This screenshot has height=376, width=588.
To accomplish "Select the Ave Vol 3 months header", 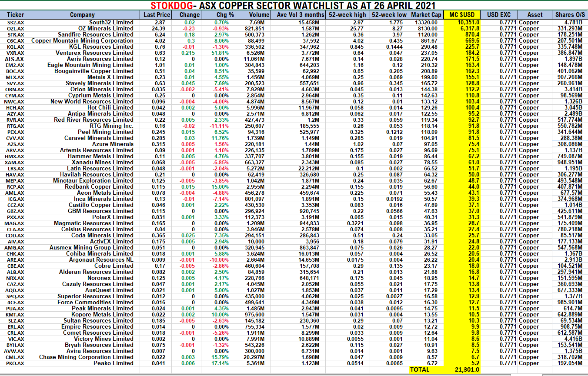I will (x=301, y=15).
